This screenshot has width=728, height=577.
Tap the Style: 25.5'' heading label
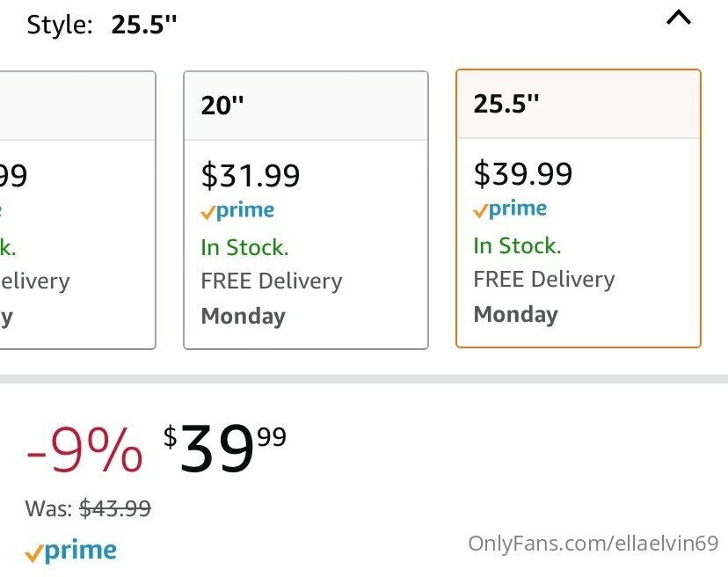102,25
